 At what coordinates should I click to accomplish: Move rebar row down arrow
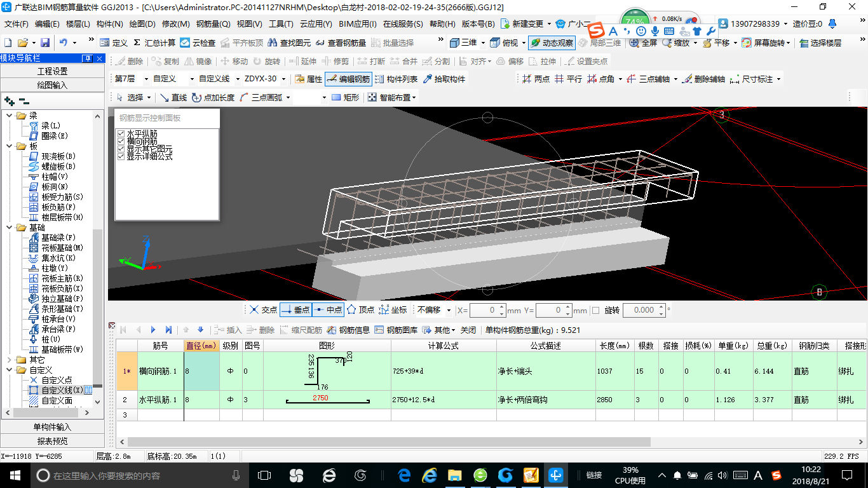pyautogui.click(x=201, y=330)
